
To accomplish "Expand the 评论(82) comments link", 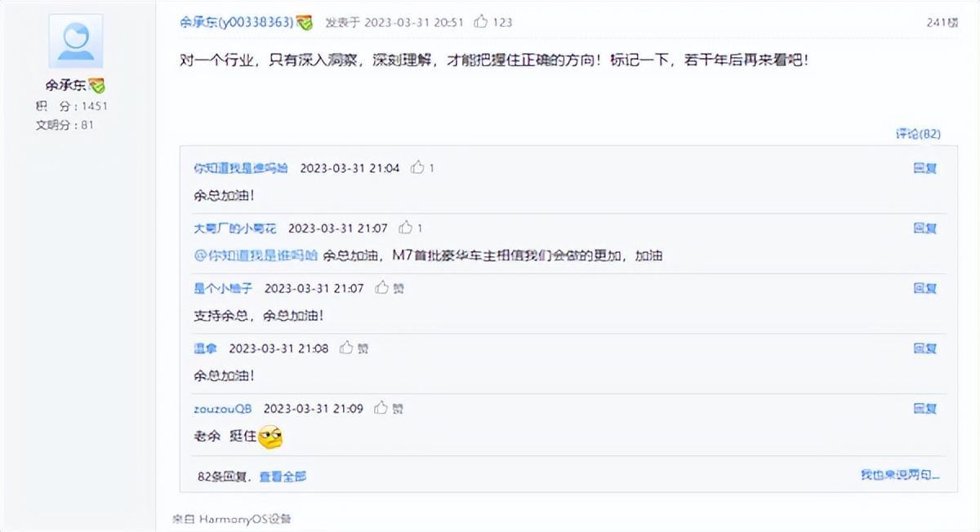I will pos(918,134).
